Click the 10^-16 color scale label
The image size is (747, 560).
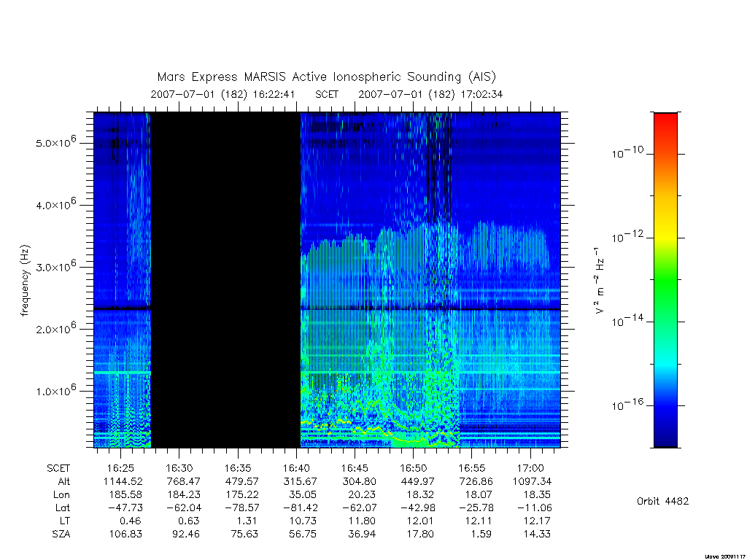coord(627,405)
